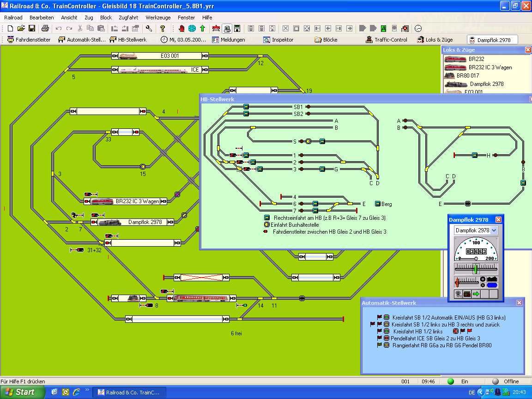Click the green up arrow toolbar icon
Screen dimensions: 532x399
point(202,29)
